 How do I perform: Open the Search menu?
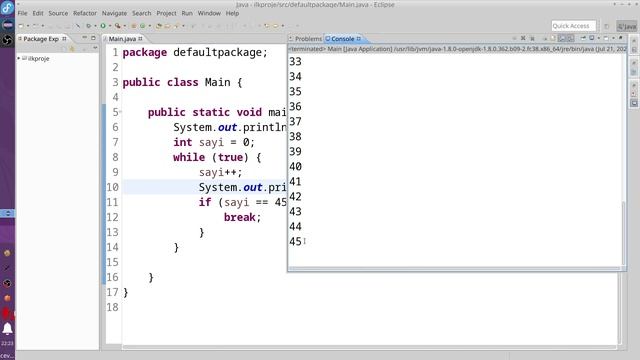point(142,13)
